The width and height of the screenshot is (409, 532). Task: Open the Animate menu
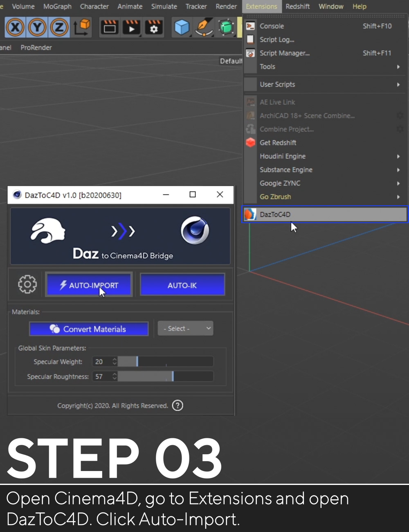(130, 7)
